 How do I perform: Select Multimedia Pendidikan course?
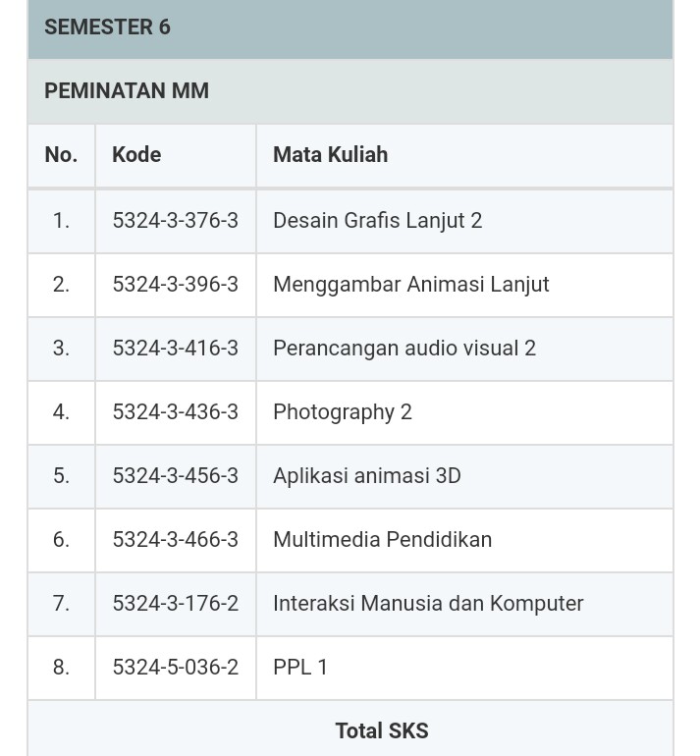(383, 540)
